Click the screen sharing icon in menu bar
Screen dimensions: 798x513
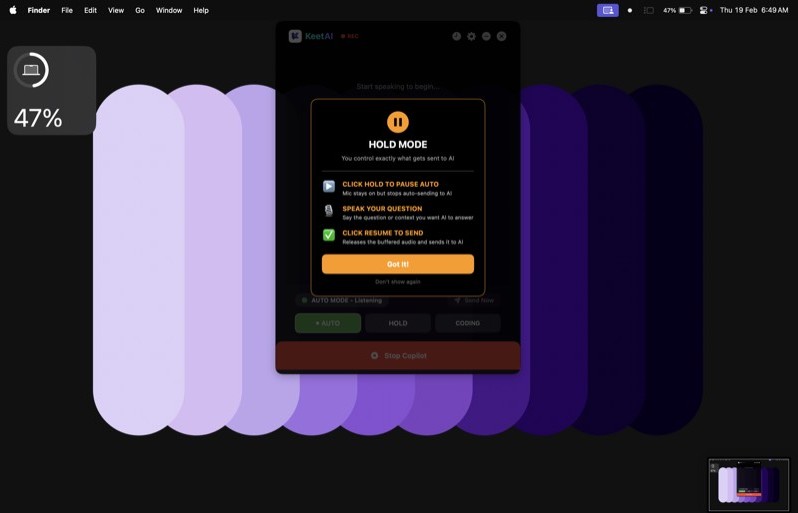607,10
